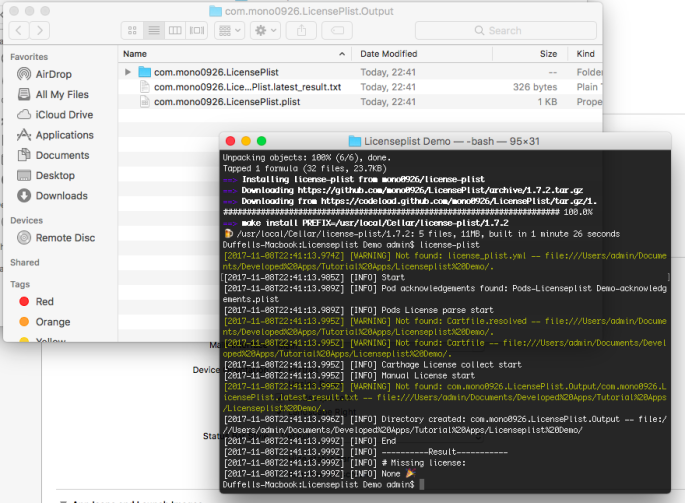Click the Finder back arrow
Viewport: 685px width, 503px height.
[x=18, y=31]
